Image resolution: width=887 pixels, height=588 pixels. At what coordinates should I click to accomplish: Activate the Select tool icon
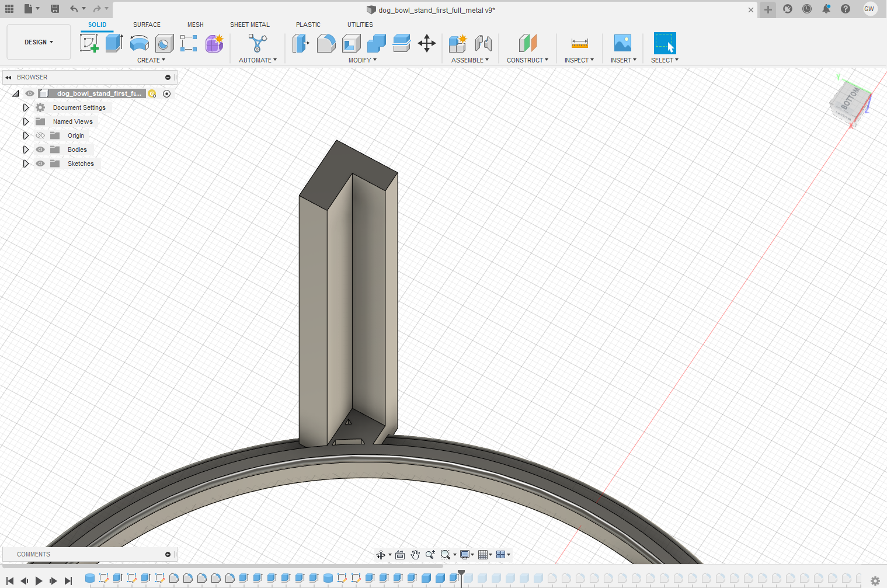[x=665, y=43]
